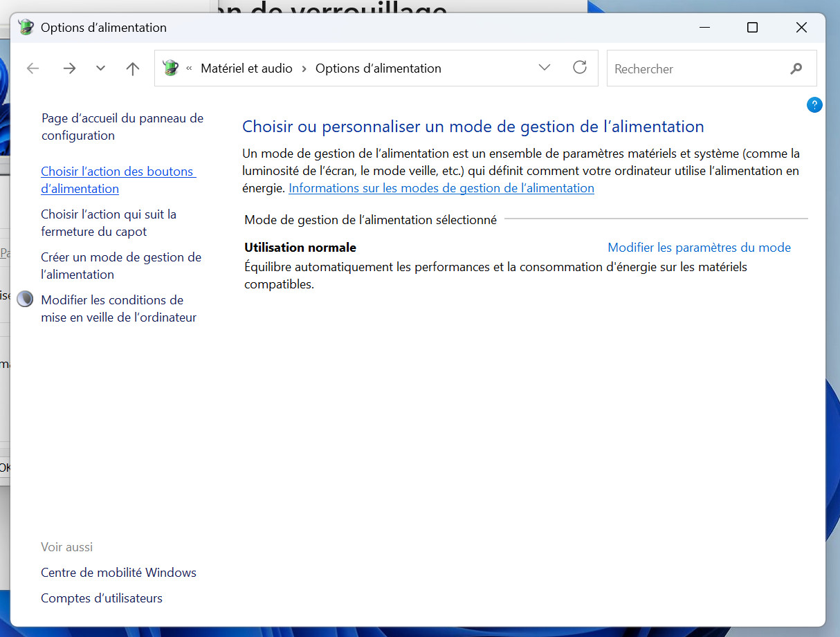Open the breadcrumb overflow double chevron
Viewport: 840px width, 637px height.
click(189, 68)
